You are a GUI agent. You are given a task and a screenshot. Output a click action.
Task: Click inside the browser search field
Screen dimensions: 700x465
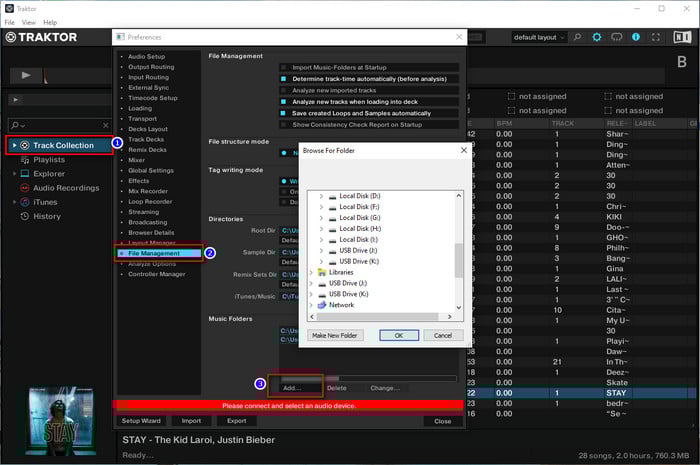point(62,125)
